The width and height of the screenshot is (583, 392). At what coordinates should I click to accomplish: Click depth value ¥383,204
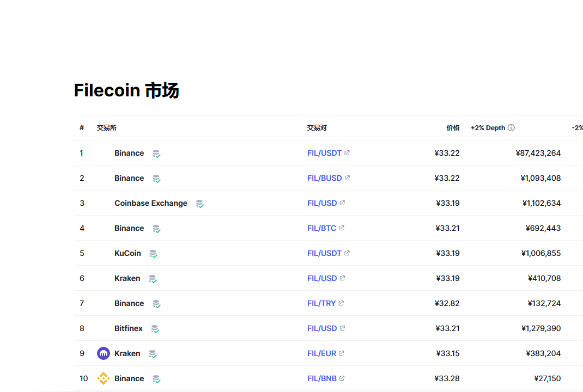pos(543,353)
